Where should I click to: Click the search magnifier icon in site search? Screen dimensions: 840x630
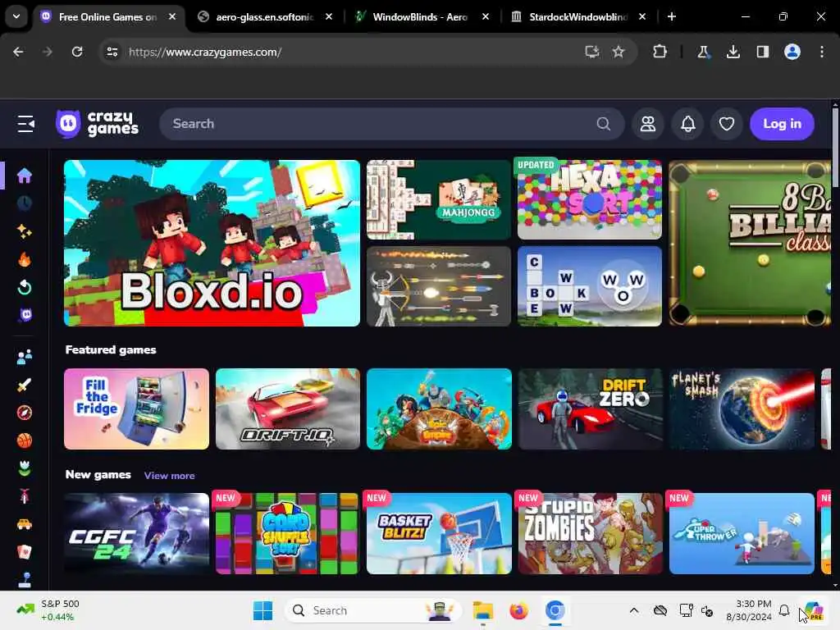pyautogui.click(x=603, y=124)
